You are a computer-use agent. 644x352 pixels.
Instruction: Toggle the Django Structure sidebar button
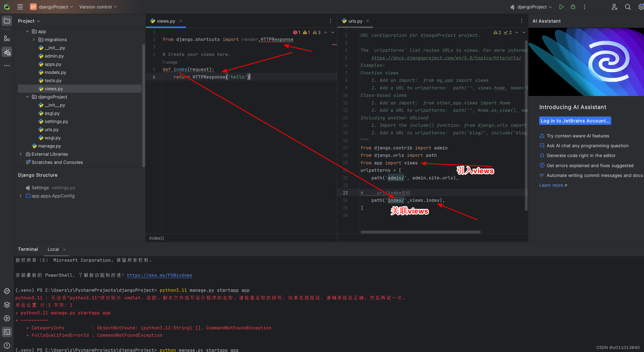pyautogui.click(x=7, y=52)
